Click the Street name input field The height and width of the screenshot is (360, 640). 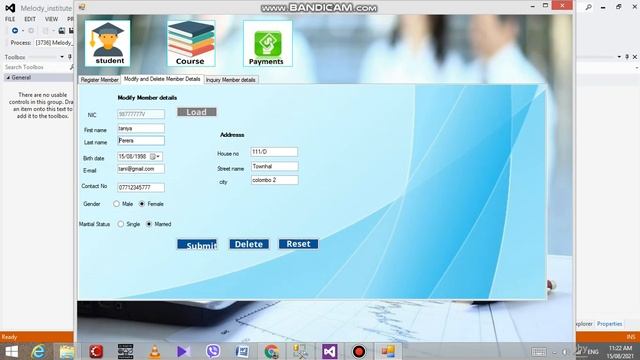(x=274, y=167)
